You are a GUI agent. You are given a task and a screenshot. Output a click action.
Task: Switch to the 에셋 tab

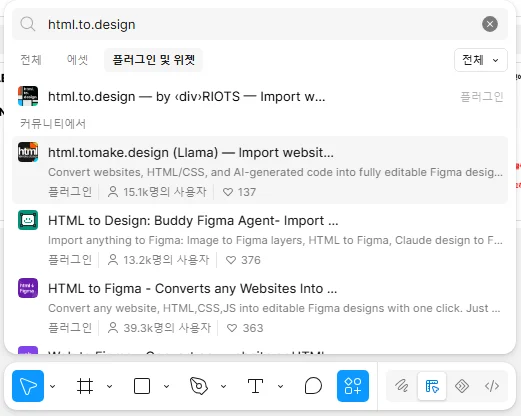(x=77, y=60)
